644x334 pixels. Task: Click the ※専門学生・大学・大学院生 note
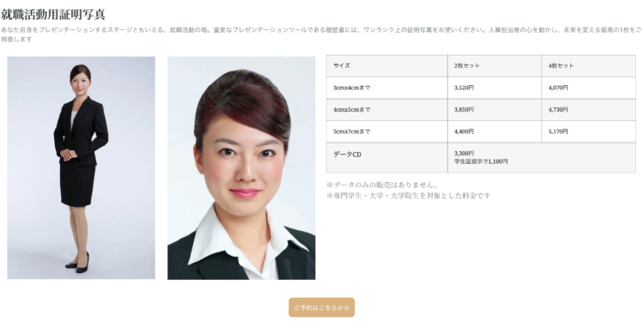coord(408,196)
